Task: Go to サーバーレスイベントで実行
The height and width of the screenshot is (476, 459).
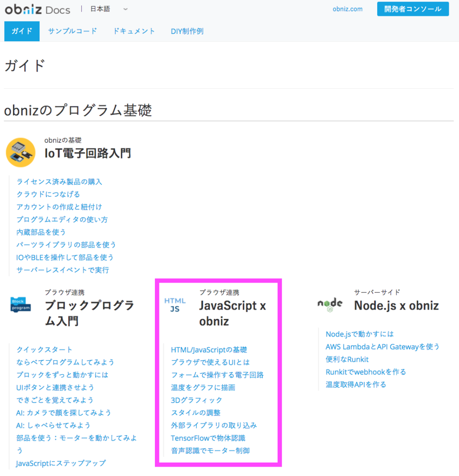Action: coord(63,270)
